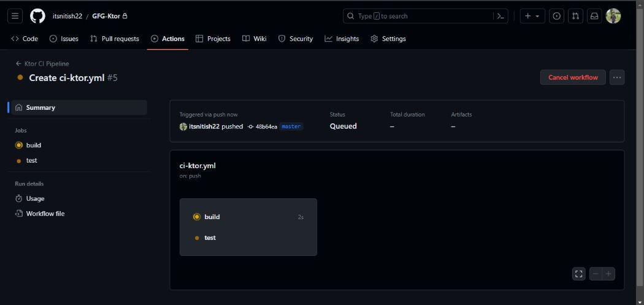
Task: Zoom in on workflow graph
Action: coord(608,274)
